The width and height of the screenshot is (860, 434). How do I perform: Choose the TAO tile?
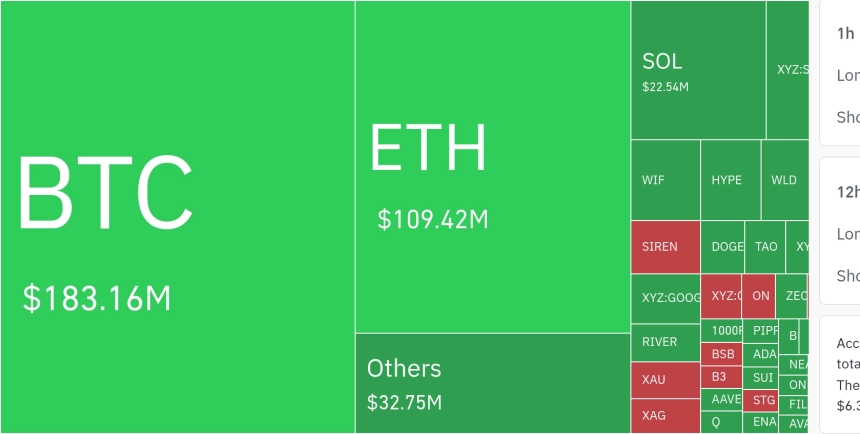click(765, 246)
